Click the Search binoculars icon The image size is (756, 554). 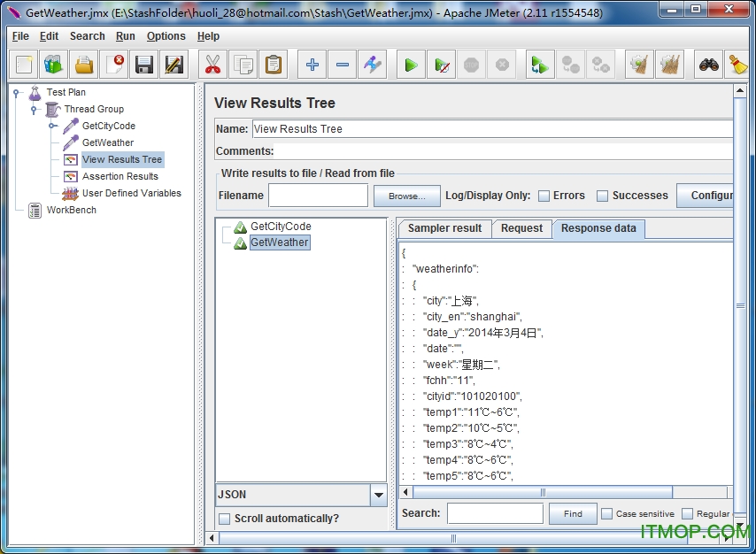[708, 65]
